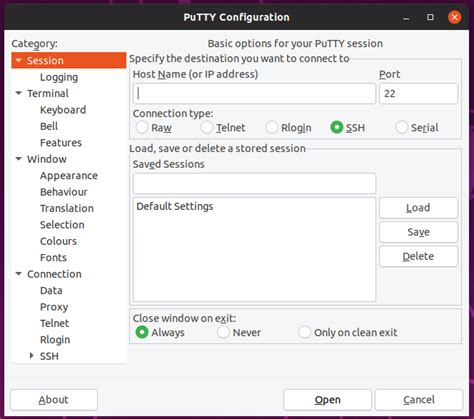This screenshot has width=474, height=419.
Task: Close the PuTTY Configuration window
Action: 454,17
